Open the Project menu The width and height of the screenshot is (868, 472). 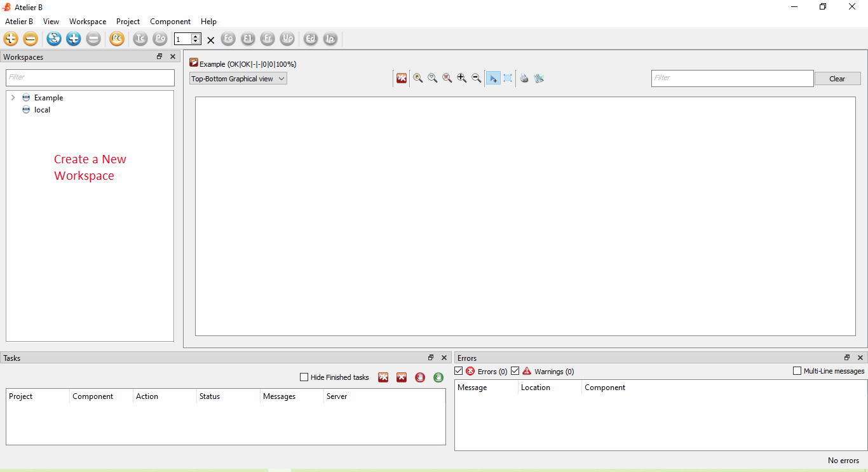pos(128,22)
